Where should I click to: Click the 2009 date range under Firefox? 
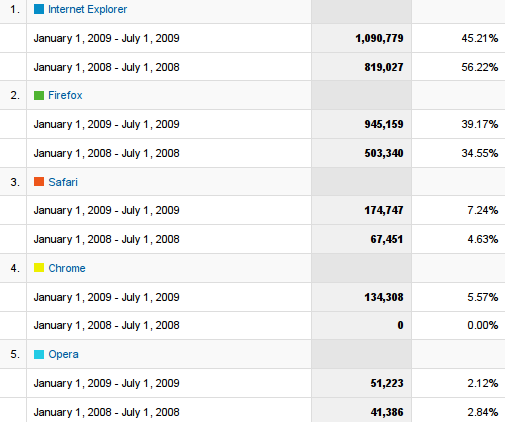pos(106,124)
